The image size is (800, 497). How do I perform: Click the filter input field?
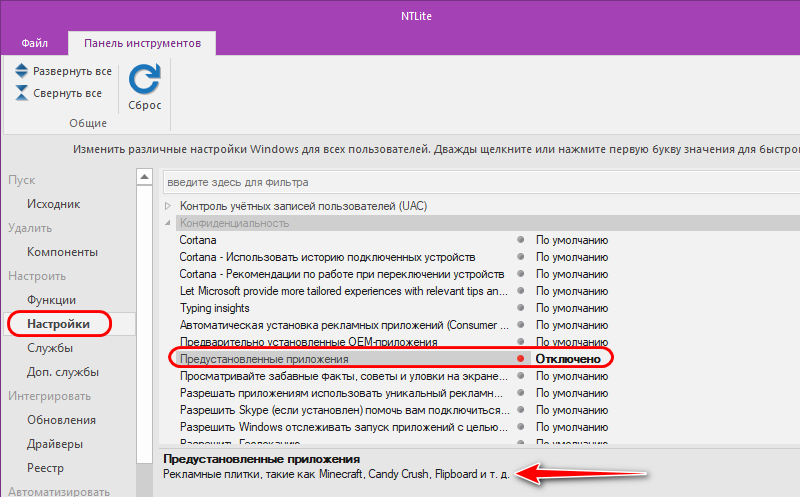(x=481, y=182)
